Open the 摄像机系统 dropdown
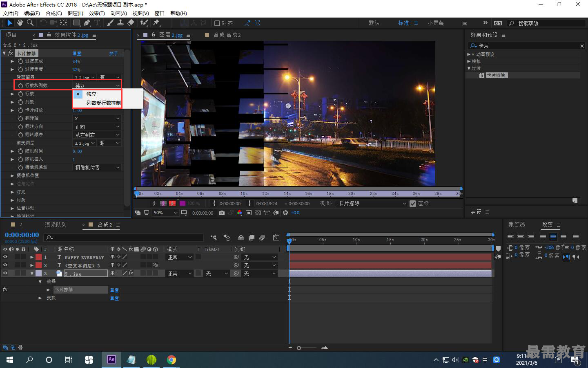 [x=97, y=167]
